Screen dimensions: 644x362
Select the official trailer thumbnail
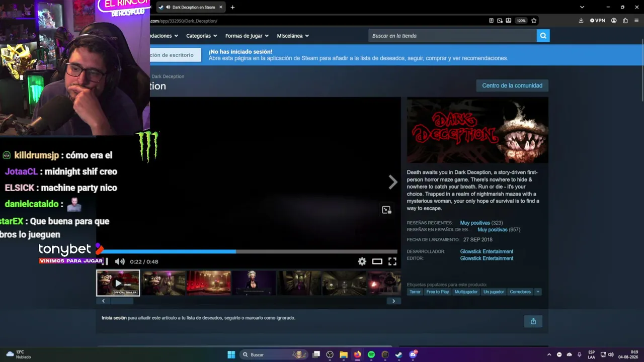click(x=118, y=283)
